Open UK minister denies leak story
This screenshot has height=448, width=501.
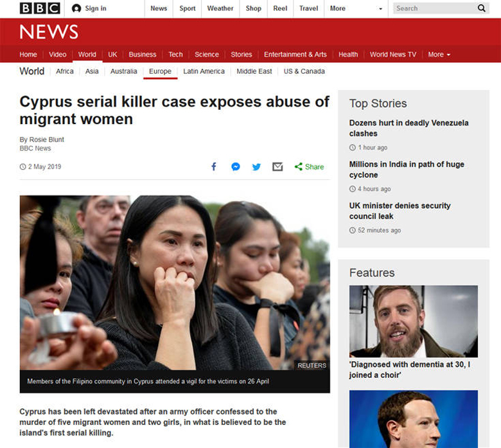[400, 211]
